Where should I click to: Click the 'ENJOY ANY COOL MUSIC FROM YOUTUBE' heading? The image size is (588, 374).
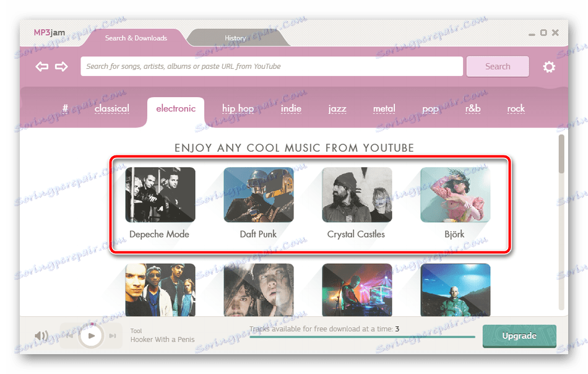tap(295, 148)
